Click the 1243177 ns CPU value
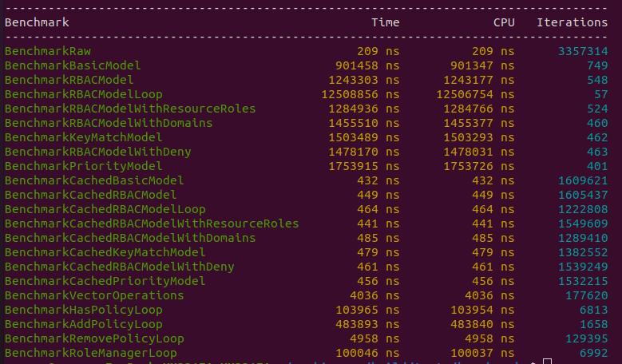This screenshot has height=364, width=622. 479,80
